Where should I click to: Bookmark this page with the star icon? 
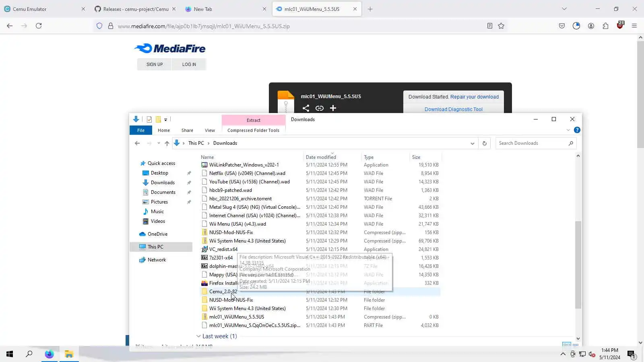501,26
